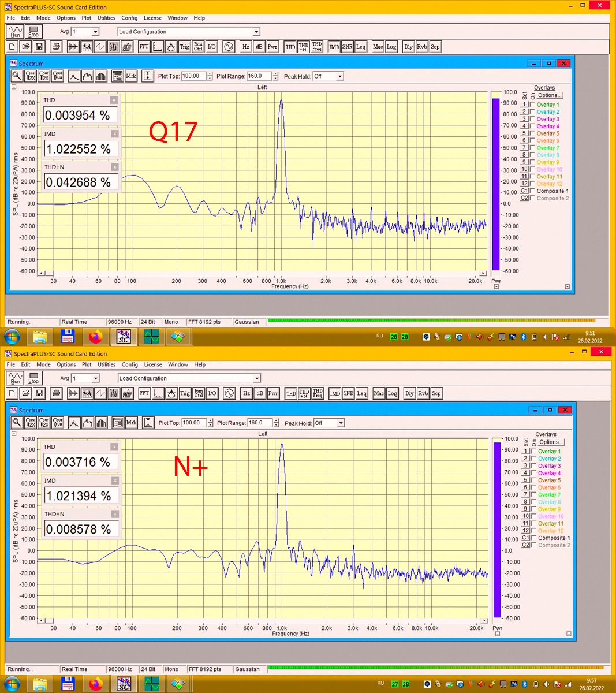The height and width of the screenshot is (693, 616).
Task: Click Leq button in the Q17 window
Action: 361,47
